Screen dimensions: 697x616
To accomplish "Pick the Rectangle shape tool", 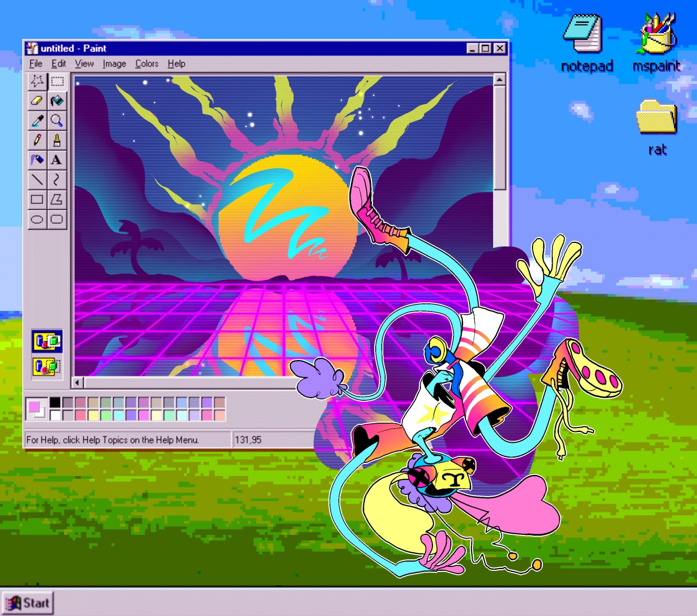I will tap(37, 199).
